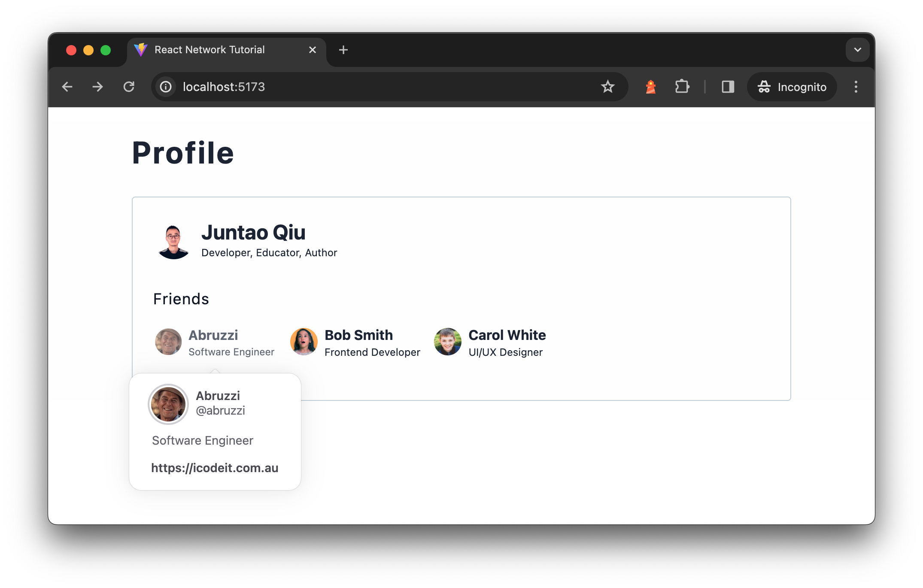Click the back navigation arrow
Image resolution: width=923 pixels, height=588 pixels.
[67, 87]
